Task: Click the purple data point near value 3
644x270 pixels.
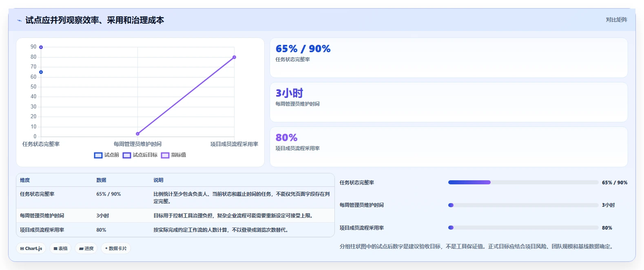Action: [x=137, y=134]
